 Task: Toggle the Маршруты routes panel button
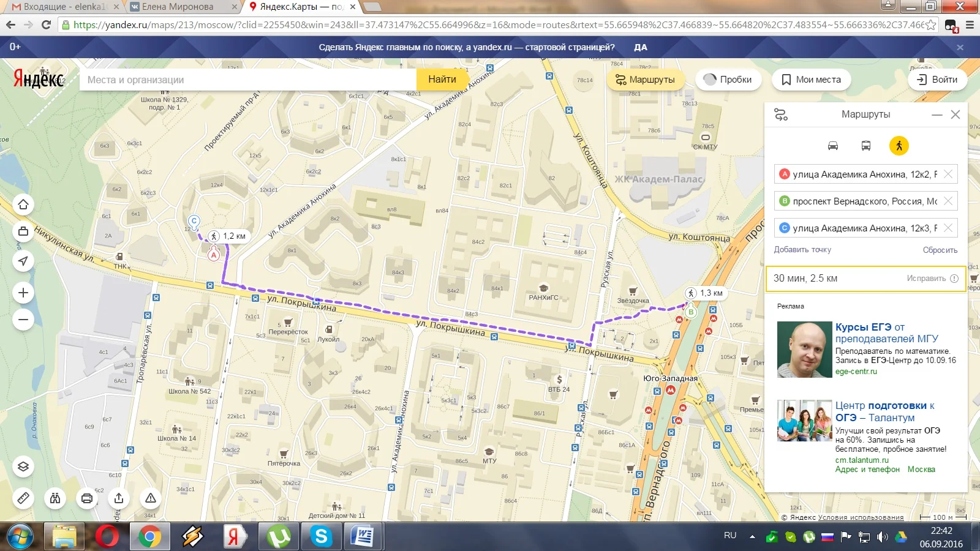646,80
